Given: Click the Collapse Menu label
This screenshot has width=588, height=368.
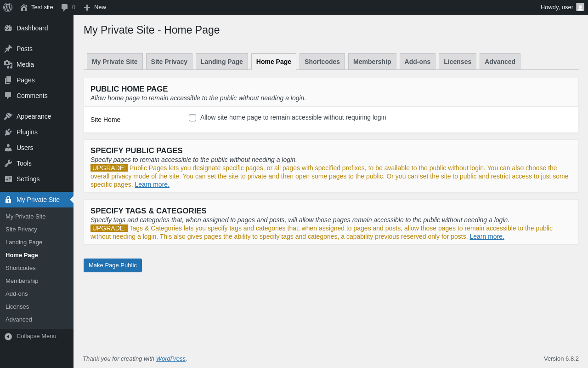Looking at the screenshot, I should (x=36, y=336).
